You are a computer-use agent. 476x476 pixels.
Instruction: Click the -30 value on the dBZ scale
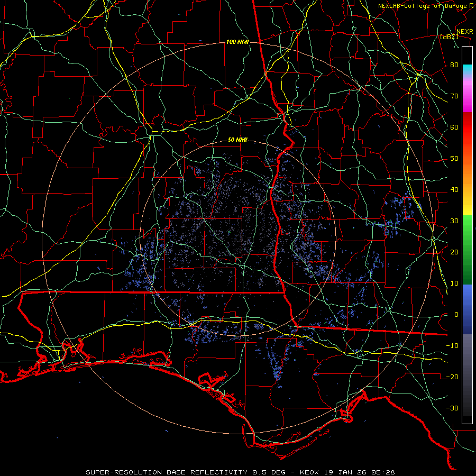452,408
